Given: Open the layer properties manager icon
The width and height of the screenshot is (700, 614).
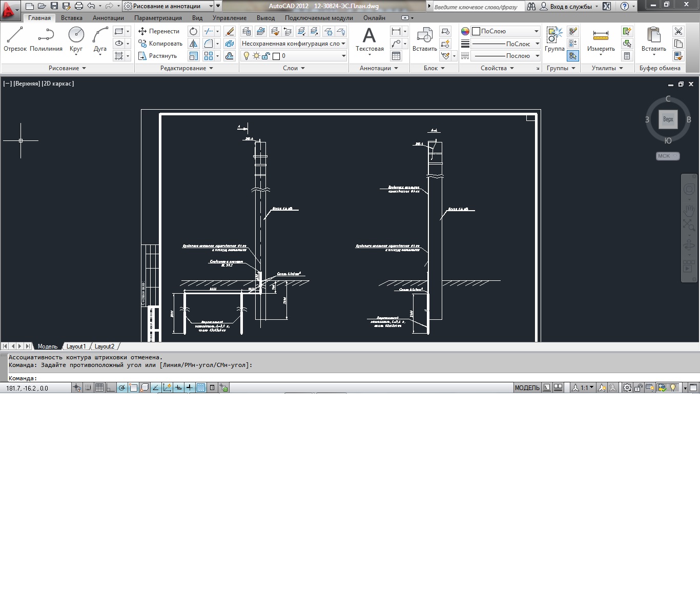Looking at the screenshot, I should [x=246, y=31].
